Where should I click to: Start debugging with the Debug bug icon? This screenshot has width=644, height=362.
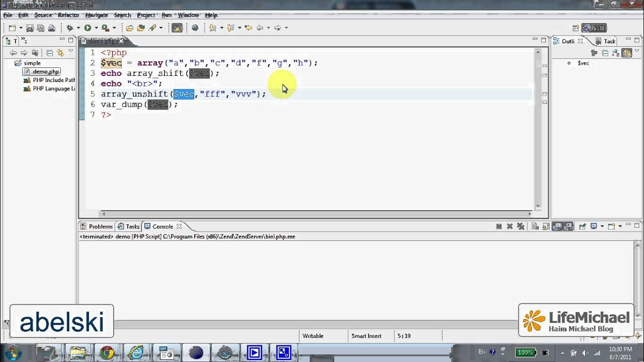[69, 28]
